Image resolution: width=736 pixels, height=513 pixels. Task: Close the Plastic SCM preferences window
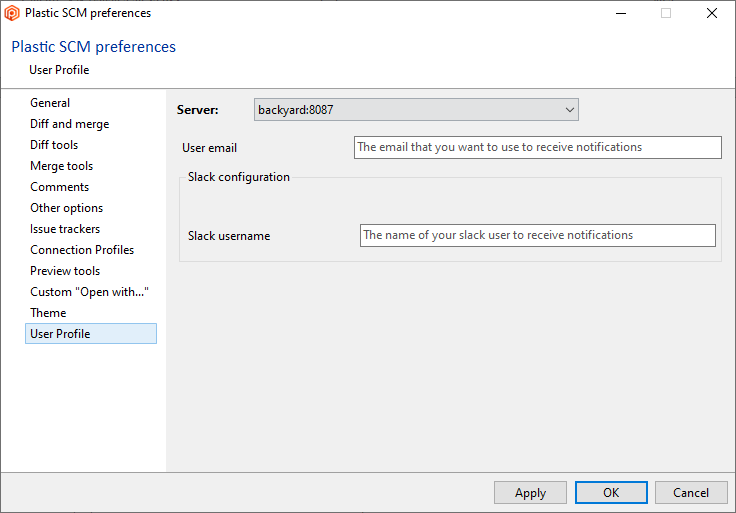click(x=712, y=13)
